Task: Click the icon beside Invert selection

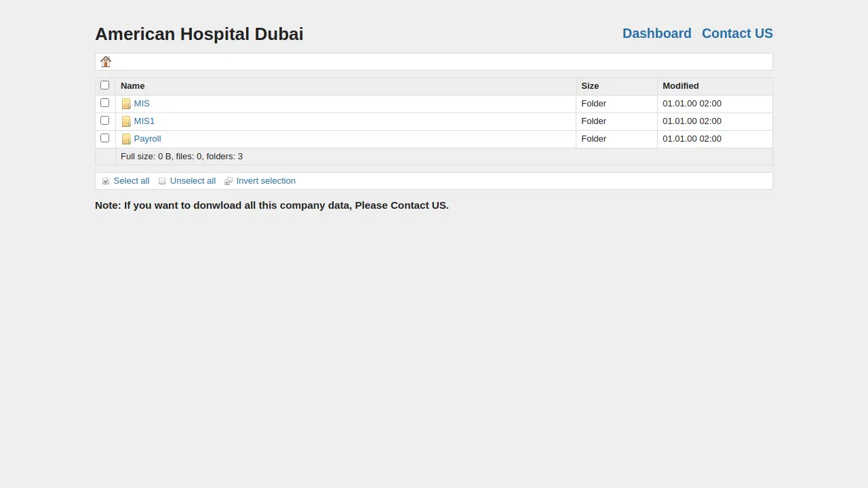Action: point(229,181)
